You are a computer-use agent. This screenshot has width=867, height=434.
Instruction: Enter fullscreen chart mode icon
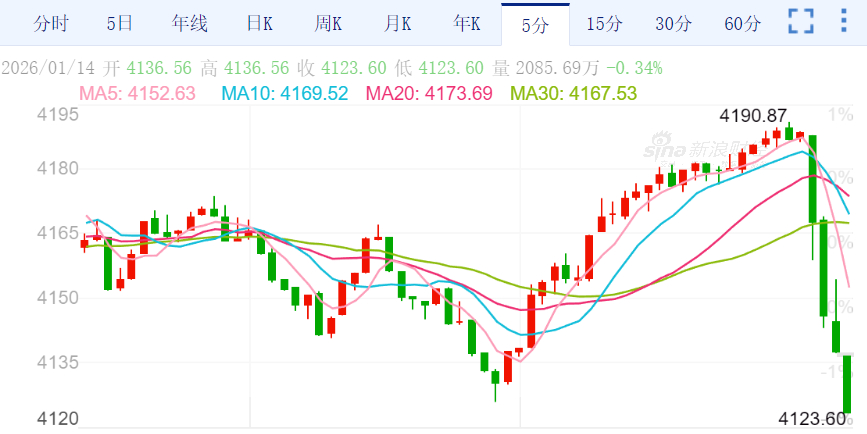click(801, 21)
